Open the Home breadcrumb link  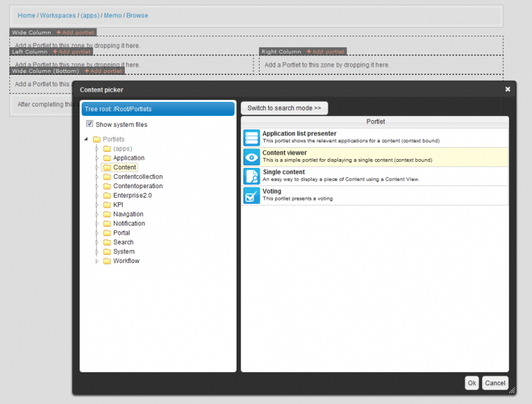[26, 16]
